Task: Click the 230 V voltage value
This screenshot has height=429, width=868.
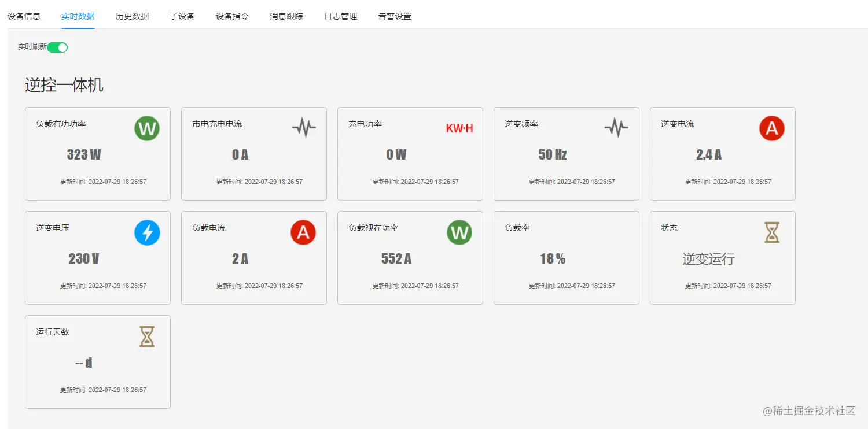Action: pyautogui.click(x=84, y=258)
